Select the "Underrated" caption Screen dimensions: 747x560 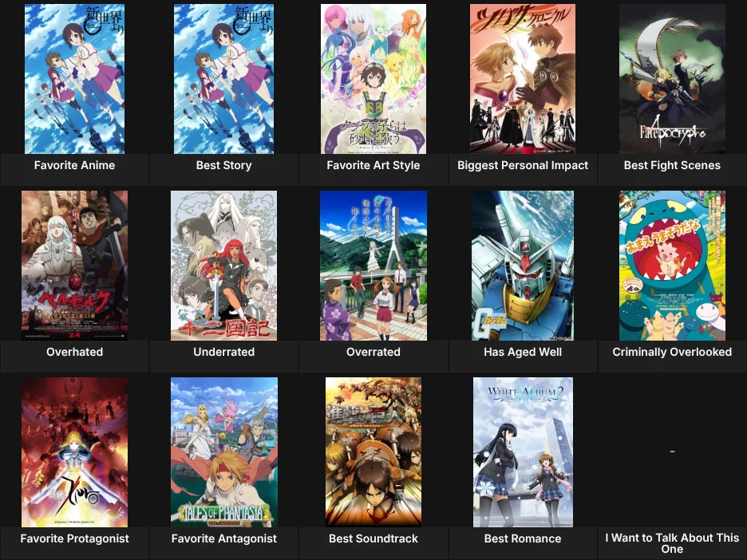pyautogui.click(x=224, y=352)
